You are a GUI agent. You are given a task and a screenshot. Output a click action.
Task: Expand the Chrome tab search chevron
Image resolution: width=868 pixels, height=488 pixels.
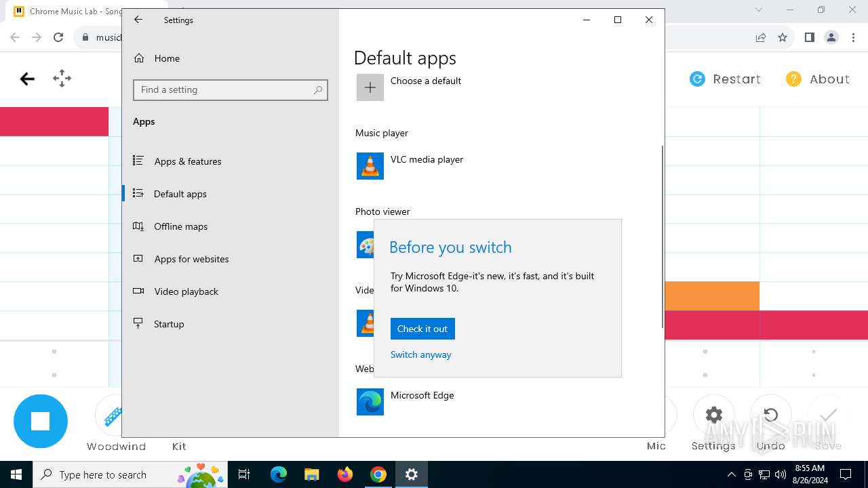pos(759,9)
